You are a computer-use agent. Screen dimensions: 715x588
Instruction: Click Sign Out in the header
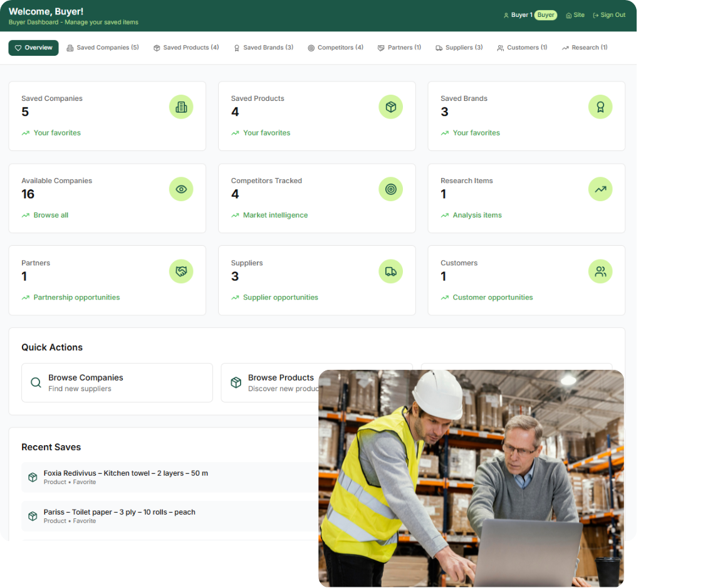pyautogui.click(x=609, y=15)
